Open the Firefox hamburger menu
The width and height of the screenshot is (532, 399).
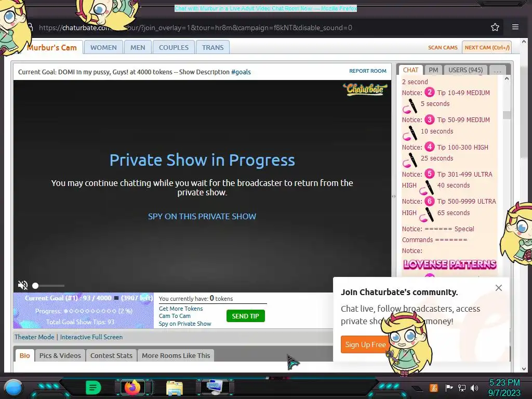click(515, 27)
